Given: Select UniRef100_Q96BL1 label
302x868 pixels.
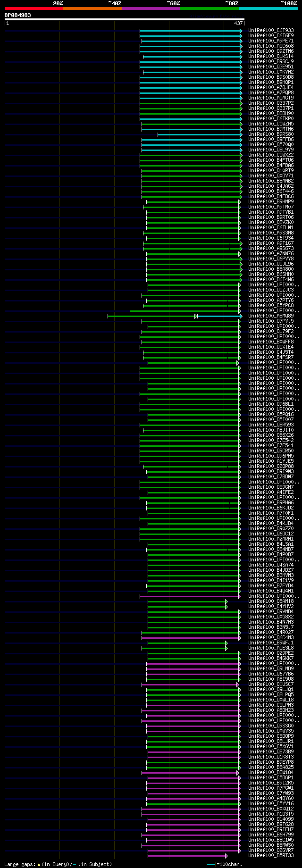Looking at the screenshot, I should click(271, 404).
